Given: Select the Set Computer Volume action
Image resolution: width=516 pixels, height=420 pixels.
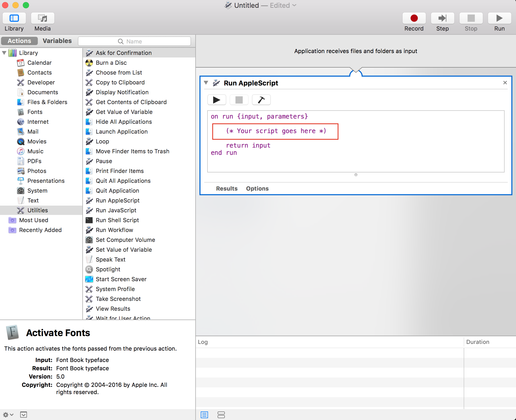Looking at the screenshot, I should pyautogui.click(x=139, y=240).
